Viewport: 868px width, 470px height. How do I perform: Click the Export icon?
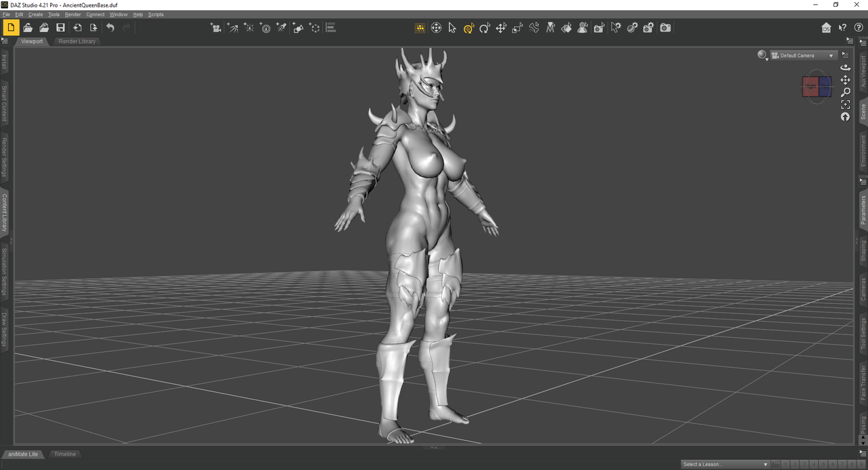[x=94, y=28]
